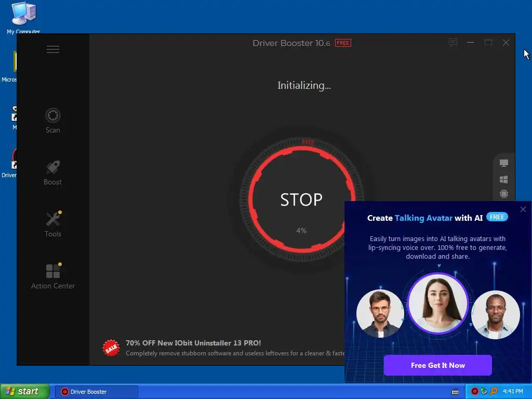This screenshot has height=399, width=532.
Task: Click the feedback message icon in title bar
Action: 453,43
